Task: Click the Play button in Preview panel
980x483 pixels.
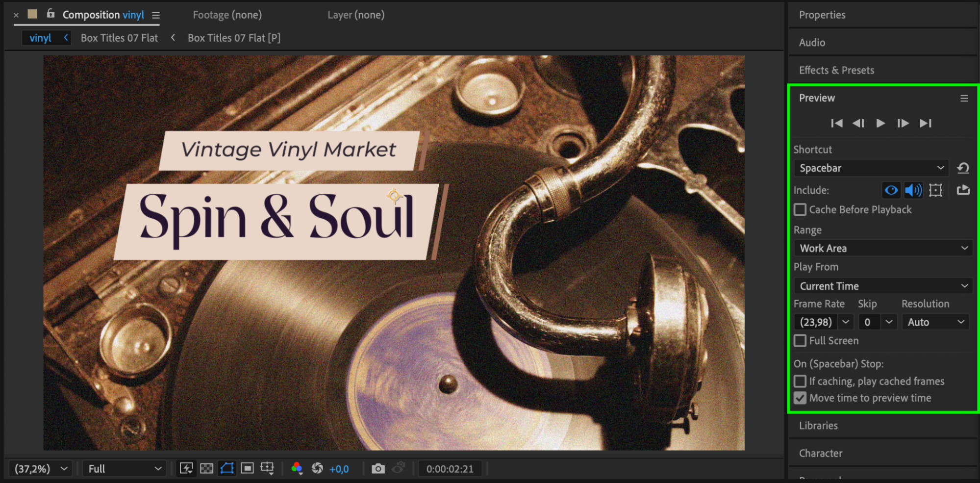Action: click(880, 123)
